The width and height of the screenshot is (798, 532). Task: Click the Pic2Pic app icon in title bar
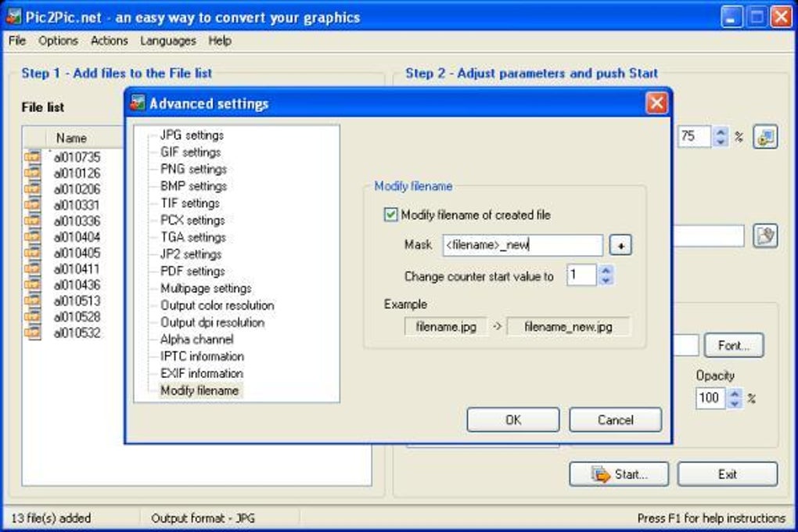pos(13,16)
